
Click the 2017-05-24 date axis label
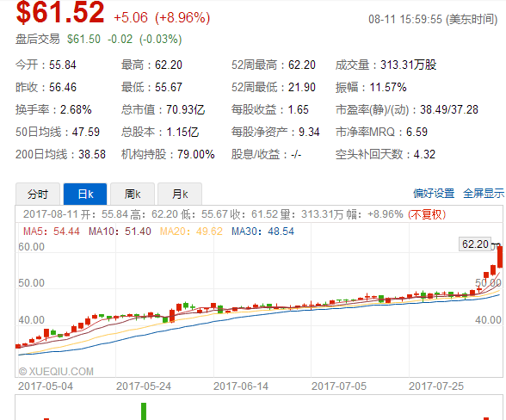click(144, 386)
